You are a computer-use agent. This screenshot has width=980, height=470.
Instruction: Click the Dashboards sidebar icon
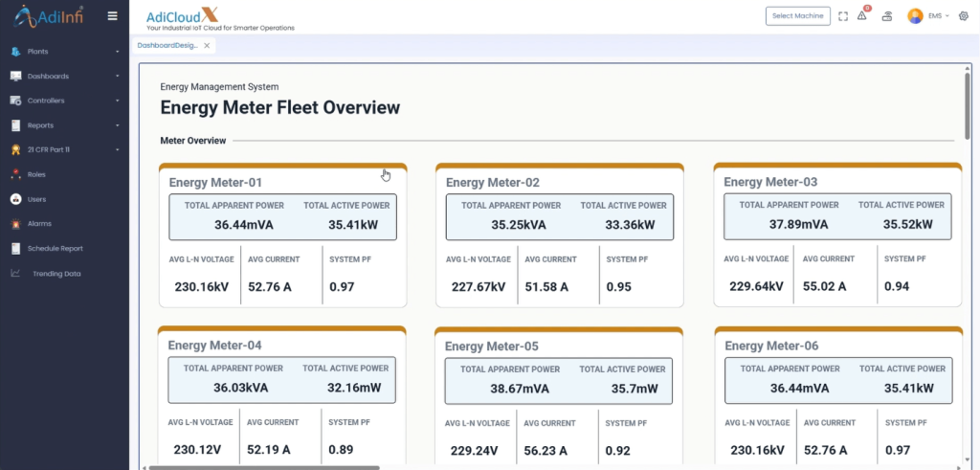(x=15, y=77)
